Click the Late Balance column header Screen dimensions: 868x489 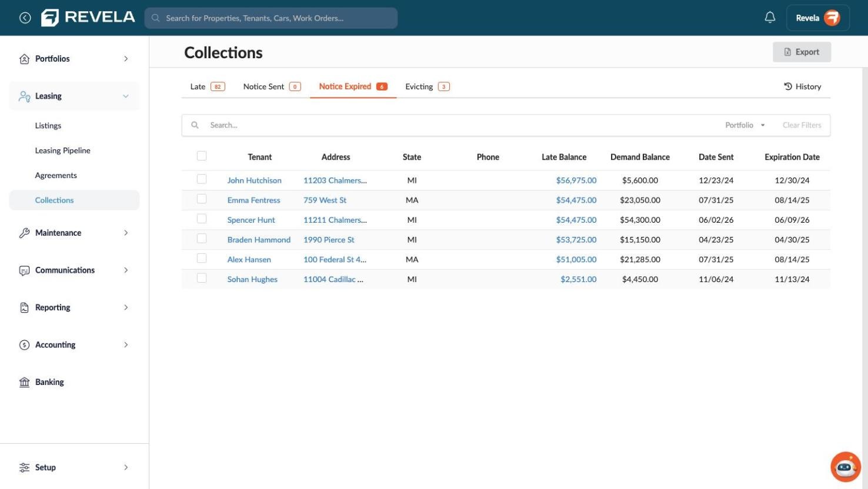(564, 157)
